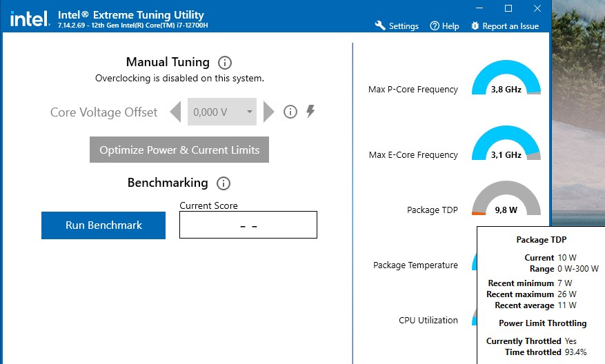Screen dimensions: 605x364
Task: Click the Recent average 11 W tooltip row
Action: [535, 305]
